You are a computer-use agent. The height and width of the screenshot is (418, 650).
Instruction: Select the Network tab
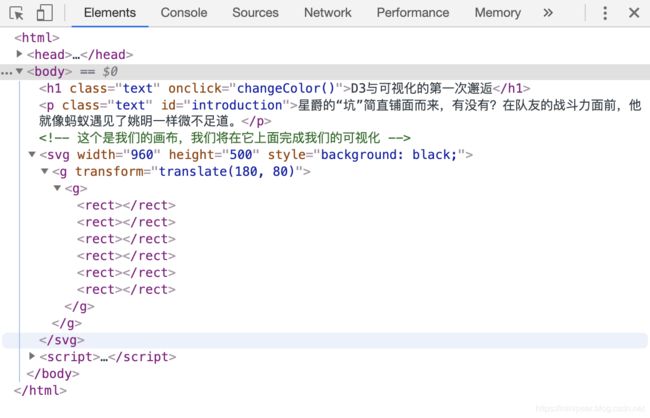point(327,13)
